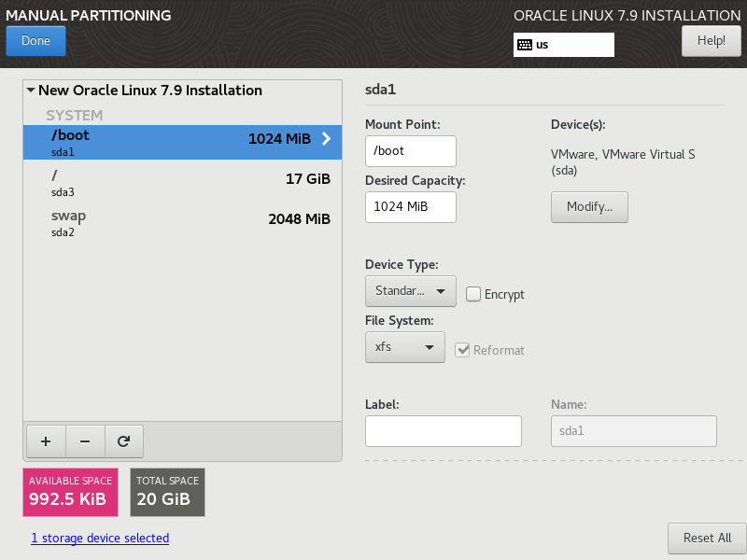Click the keyboard layout icon
The height and width of the screenshot is (560, 747).
click(x=525, y=45)
